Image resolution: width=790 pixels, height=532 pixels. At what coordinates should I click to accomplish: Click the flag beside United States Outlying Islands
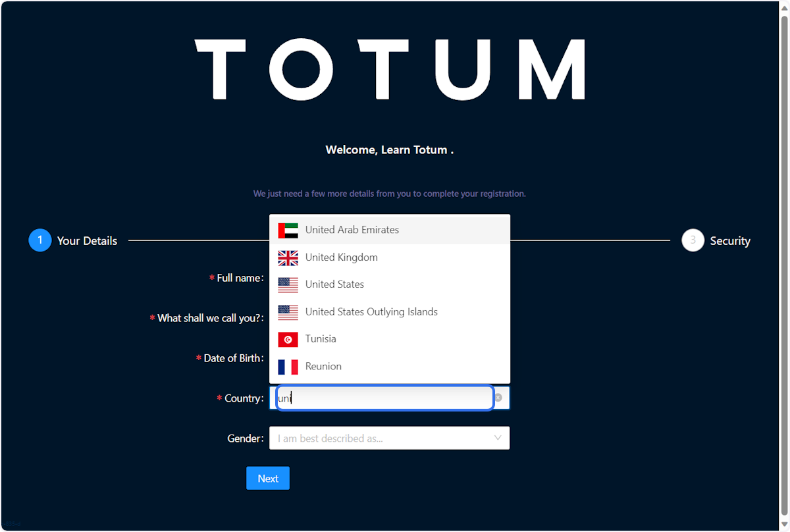[288, 312]
